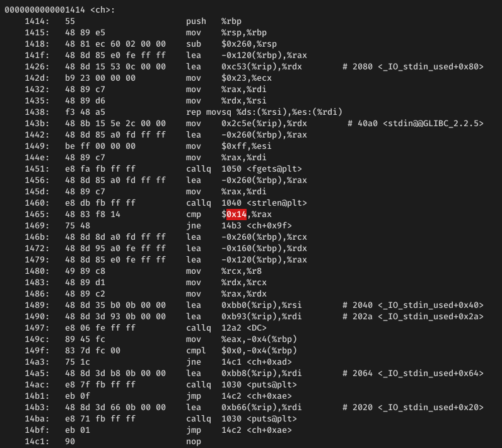Click the stdin@@GLIBC_2.2.5 comment
This screenshot has width=502, height=448.
pos(416,124)
